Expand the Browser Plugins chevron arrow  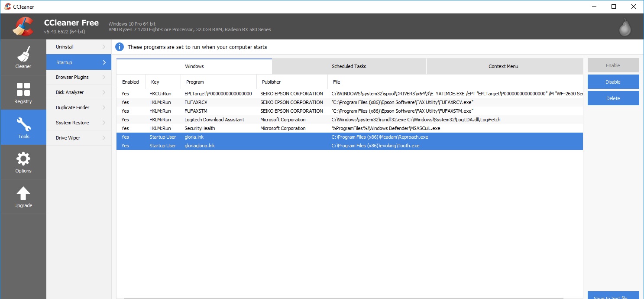104,77
